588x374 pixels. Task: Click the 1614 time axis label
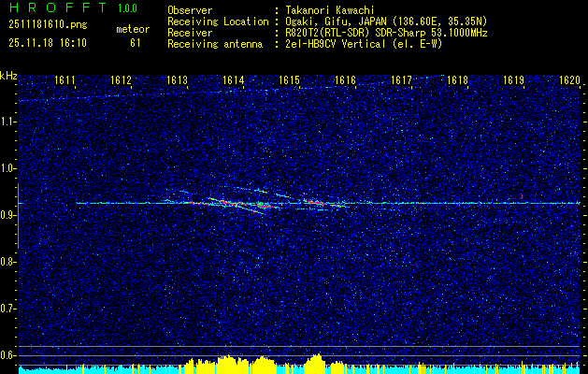click(x=234, y=79)
